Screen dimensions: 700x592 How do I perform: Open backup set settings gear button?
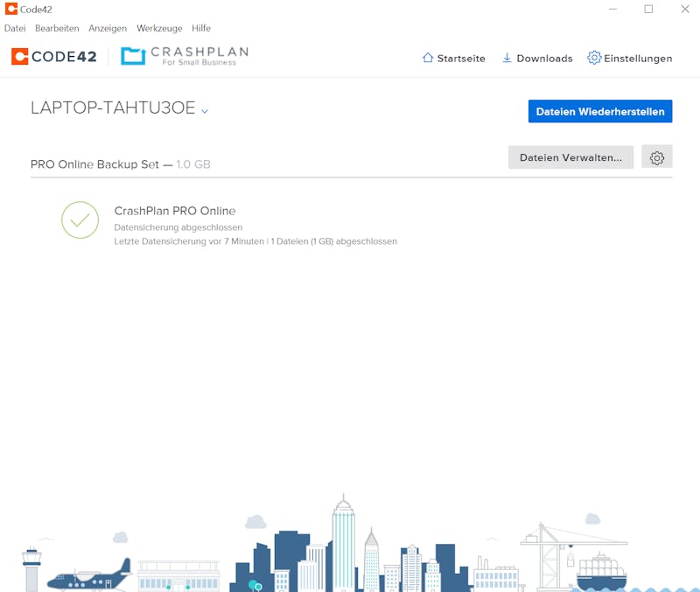point(657,157)
